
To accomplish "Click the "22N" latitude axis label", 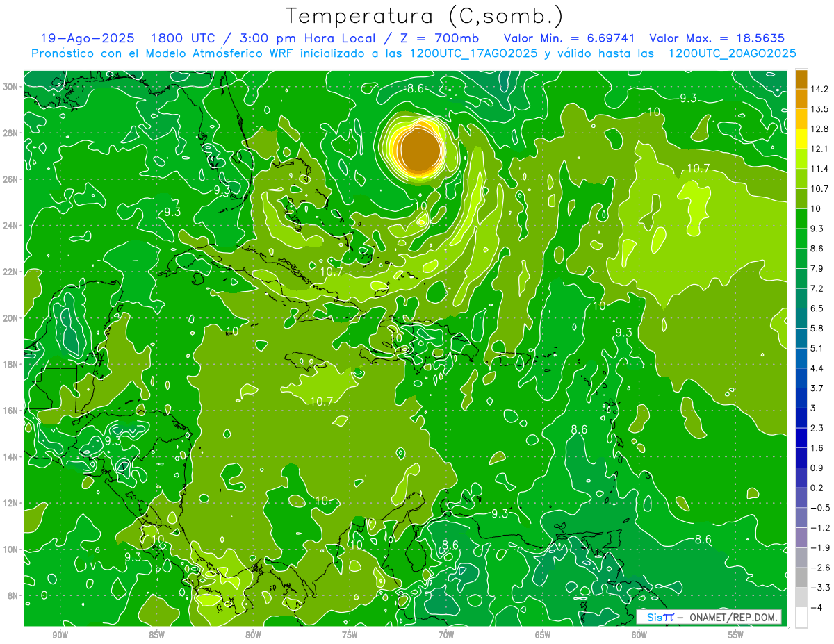I will click(x=12, y=272).
